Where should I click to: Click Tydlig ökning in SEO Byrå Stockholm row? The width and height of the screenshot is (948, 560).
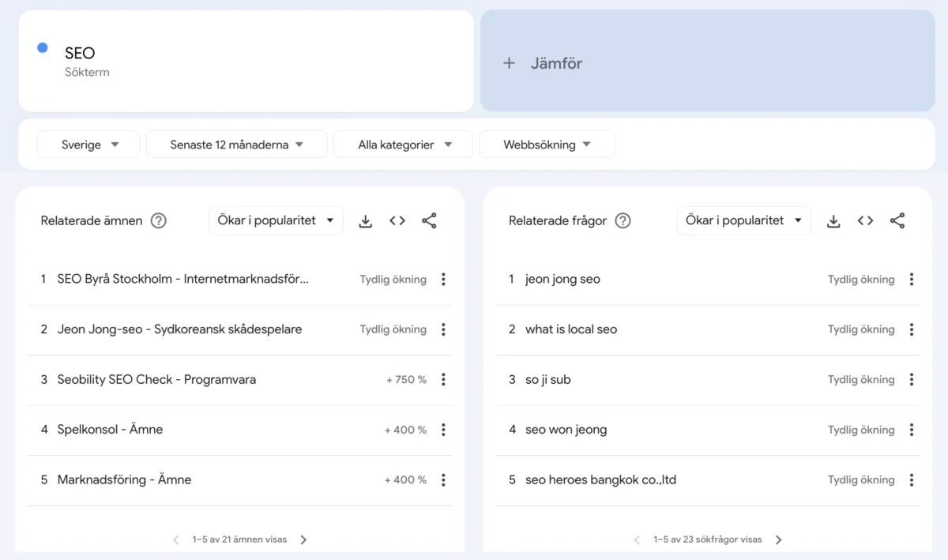pos(393,280)
